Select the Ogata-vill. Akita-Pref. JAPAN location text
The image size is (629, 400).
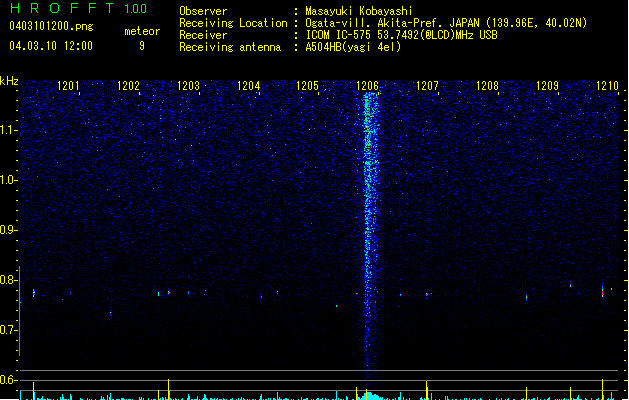446,23
